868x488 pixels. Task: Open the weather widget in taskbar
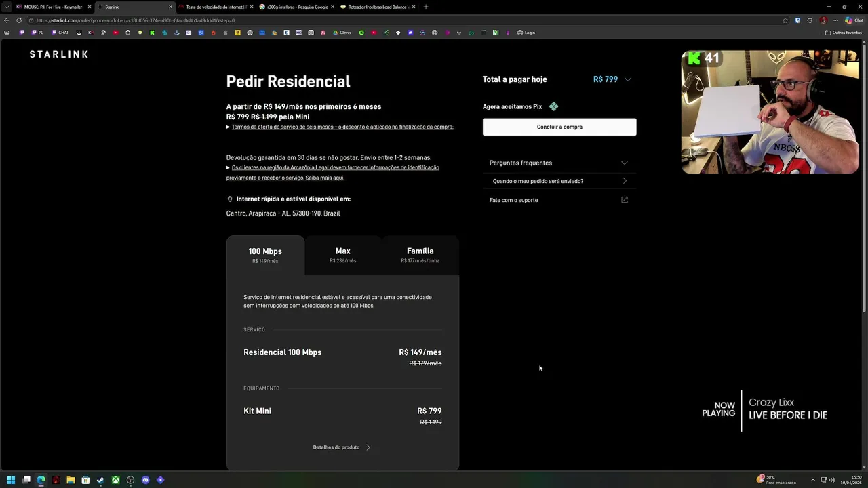776,480
